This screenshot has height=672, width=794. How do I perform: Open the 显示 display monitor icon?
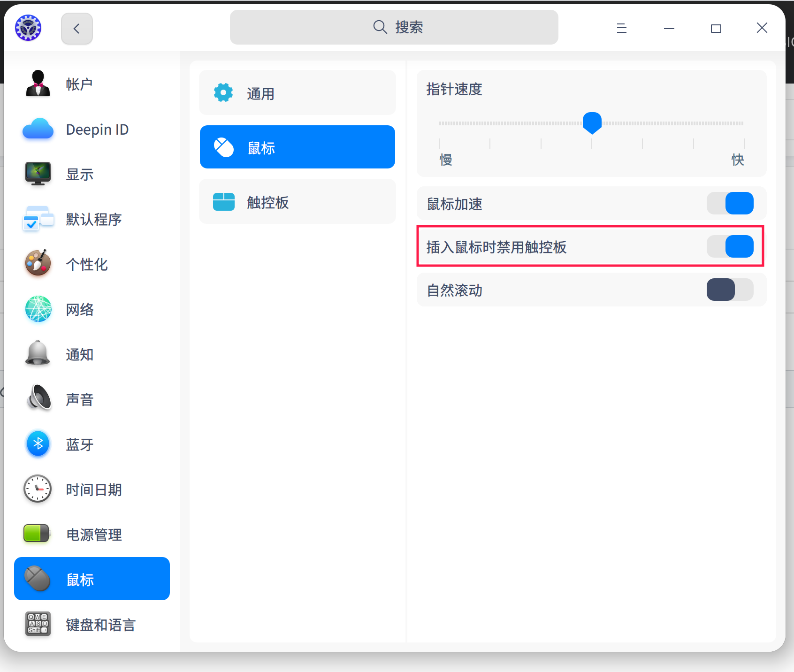point(38,174)
